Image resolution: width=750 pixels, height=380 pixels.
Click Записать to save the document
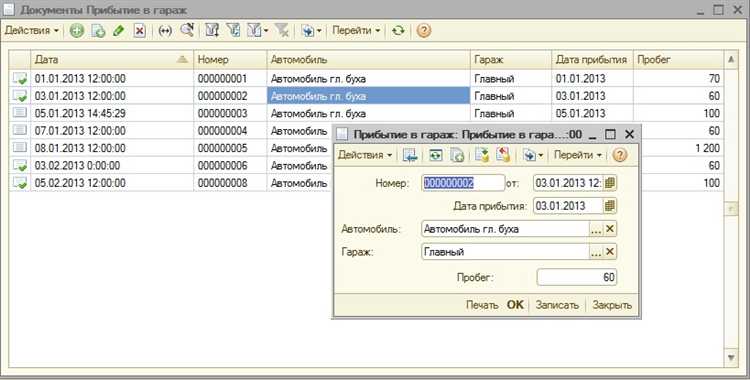[557, 305]
